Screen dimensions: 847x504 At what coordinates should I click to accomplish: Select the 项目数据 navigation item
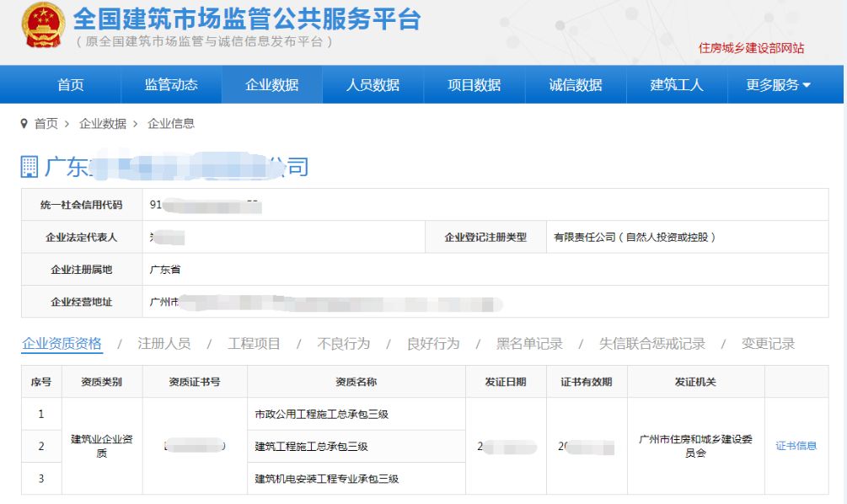pyautogui.click(x=473, y=84)
